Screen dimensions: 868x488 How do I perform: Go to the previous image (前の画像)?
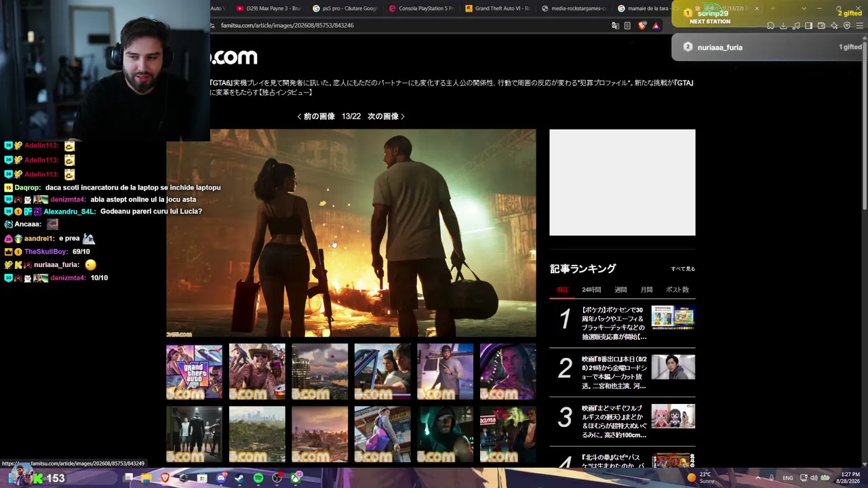[316, 117]
